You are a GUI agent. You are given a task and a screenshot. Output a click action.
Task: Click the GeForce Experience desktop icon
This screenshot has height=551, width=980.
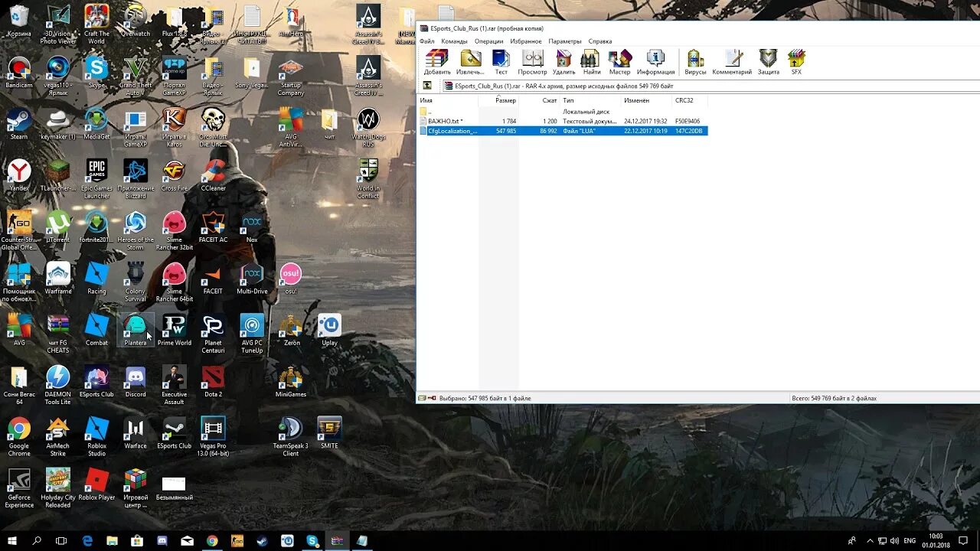click(19, 488)
